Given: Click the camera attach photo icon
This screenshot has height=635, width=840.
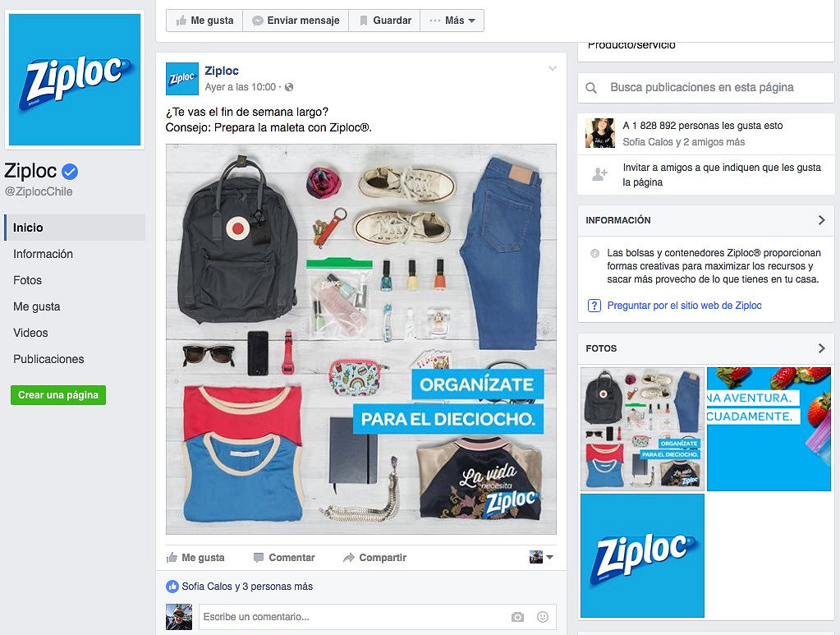Looking at the screenshot, I should [517, 617].
